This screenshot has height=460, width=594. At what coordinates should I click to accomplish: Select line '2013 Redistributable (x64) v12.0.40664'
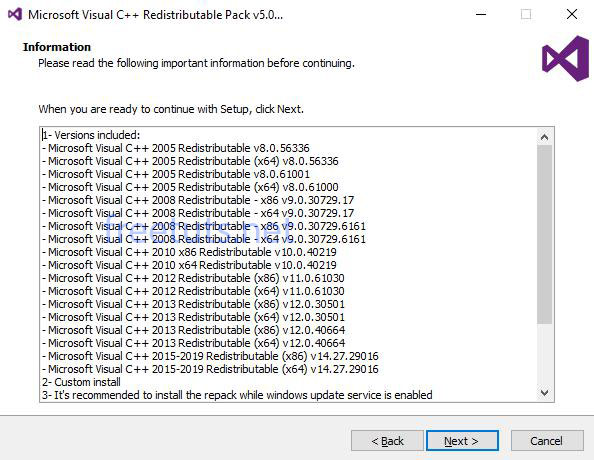[194, 343]
